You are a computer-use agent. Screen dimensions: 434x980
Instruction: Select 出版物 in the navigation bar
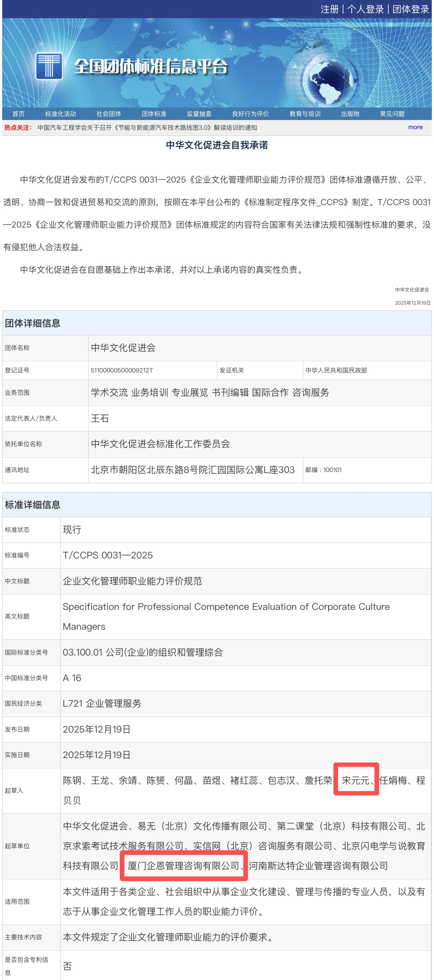(x=350, y=114)
